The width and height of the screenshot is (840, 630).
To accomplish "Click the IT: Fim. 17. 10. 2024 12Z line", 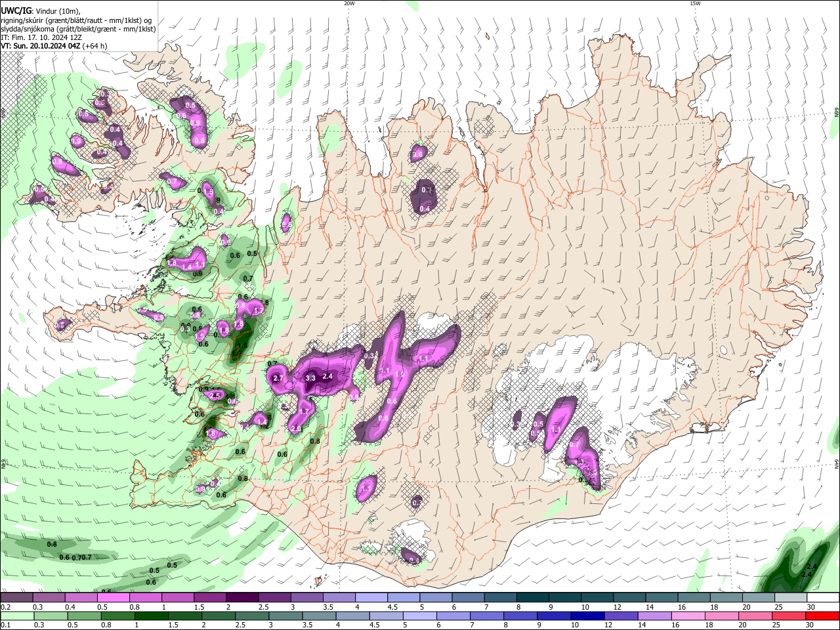I will [41, 37].
